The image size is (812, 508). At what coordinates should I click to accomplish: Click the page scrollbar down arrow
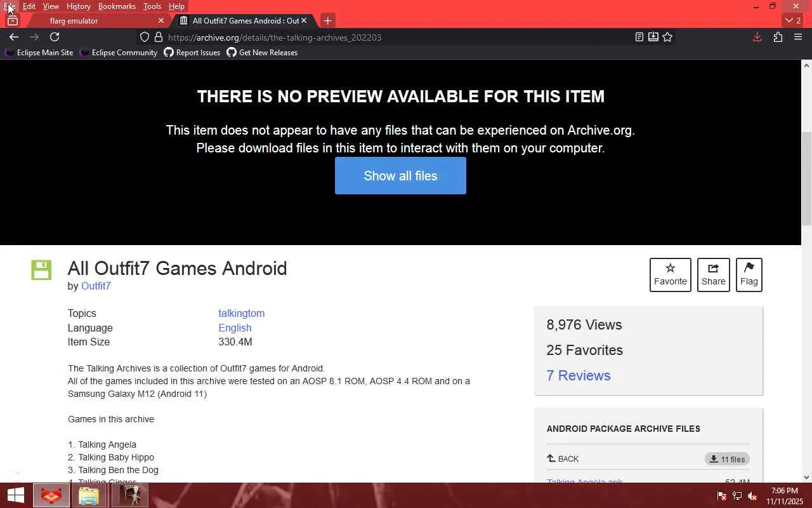[x=806, y=477]
